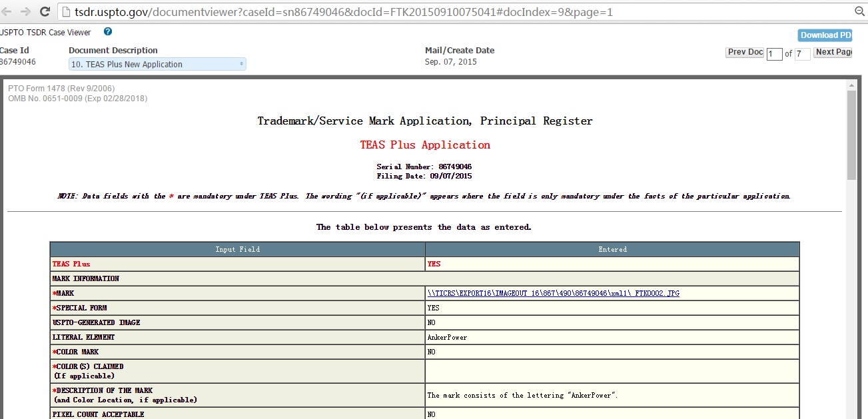The width and height of the screenshot is (868, 419).
Task: Click the "Input Field" table column header
Action: (237, 249)
